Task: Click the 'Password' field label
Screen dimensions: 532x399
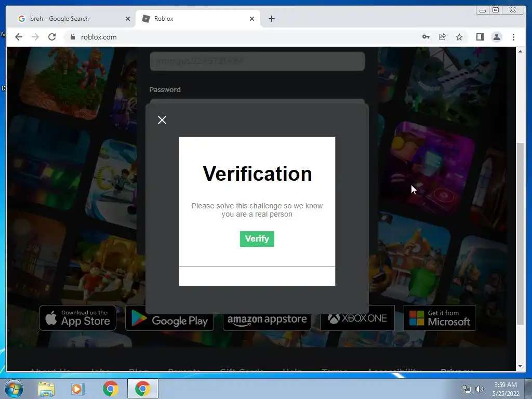Action: (165, 89)
